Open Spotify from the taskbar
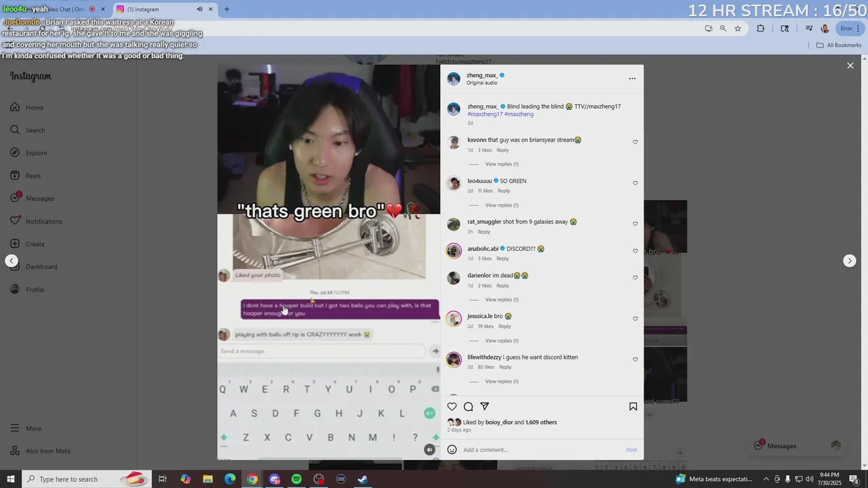Screen dimensions: 868x488 tap(296, 479)
